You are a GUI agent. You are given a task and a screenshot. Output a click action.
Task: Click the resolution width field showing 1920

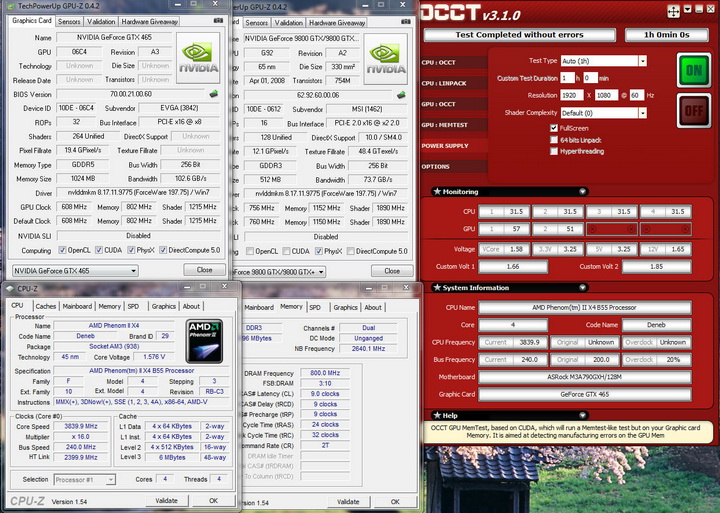[572, 96]
